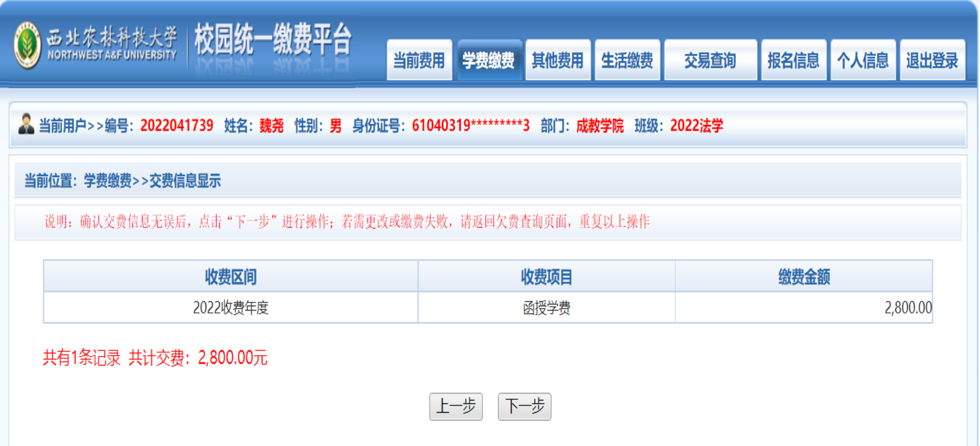This screenshot has width=980, height=446.
Task: Click 退出登录 to log out
Action: (932, 60)
